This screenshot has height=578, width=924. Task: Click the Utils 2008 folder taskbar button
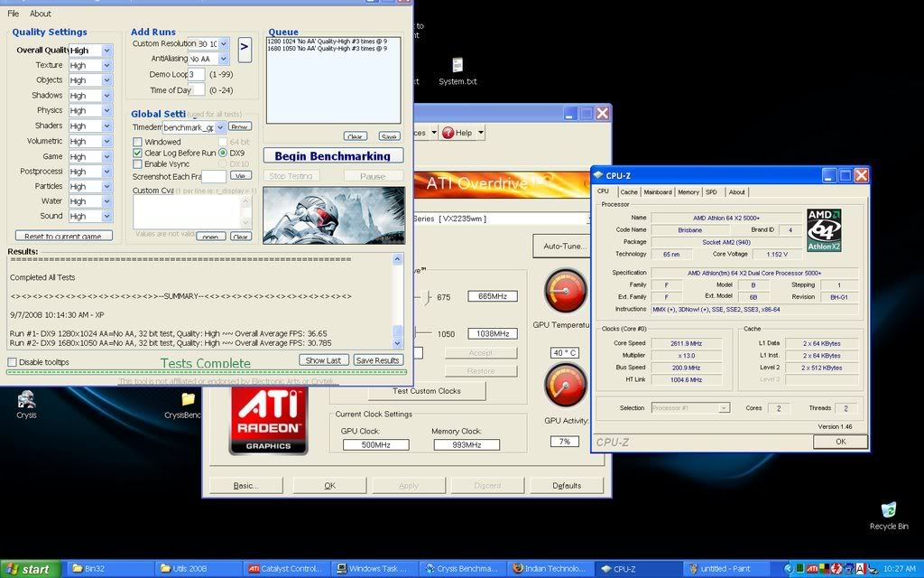click(198, 569)
